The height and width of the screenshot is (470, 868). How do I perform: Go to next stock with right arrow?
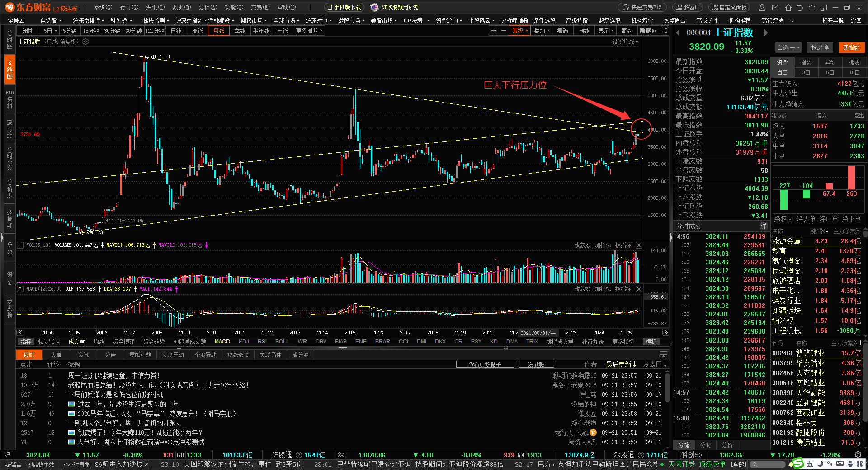[766, 33]
